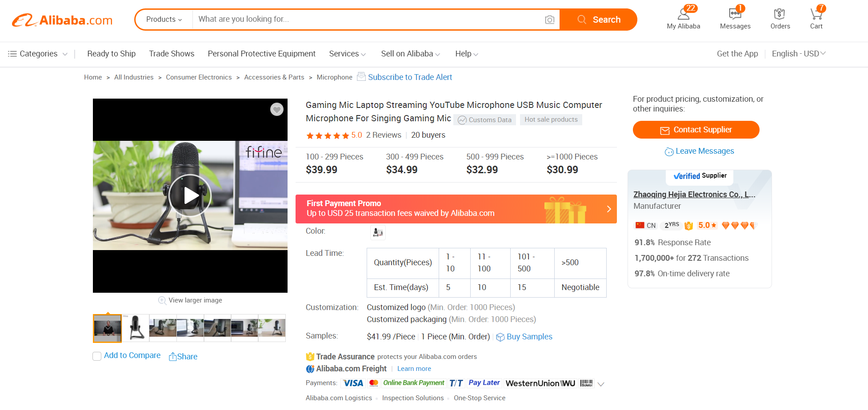Click Get the App link
Viewport: 868px width, 410px height.
[x=737, y=54]
